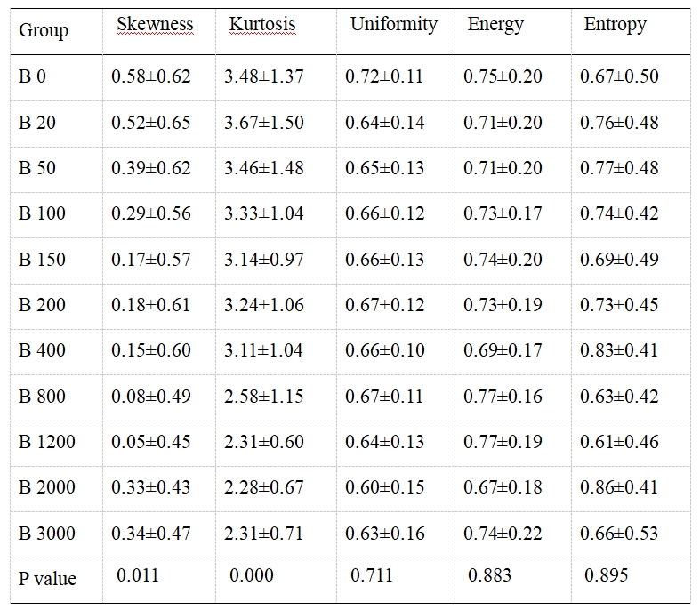The height and width of the screenshot is (610, 700).
Task: Click B 800 skewness cell 0.08±0.49
Action: 151,397
